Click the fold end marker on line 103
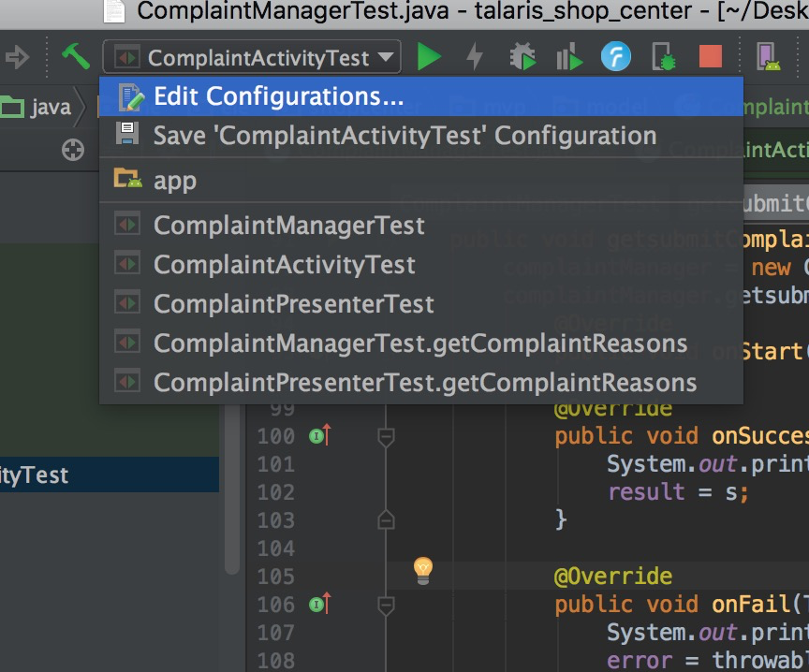This screenshot has width=809, height=672. pos(386,519)
